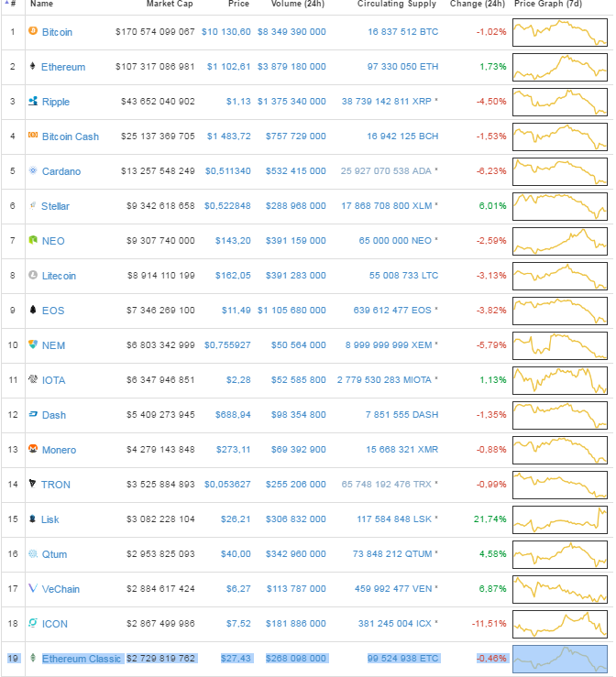
Task: Click the Monero orange logo icon
Action: (33, 450)
